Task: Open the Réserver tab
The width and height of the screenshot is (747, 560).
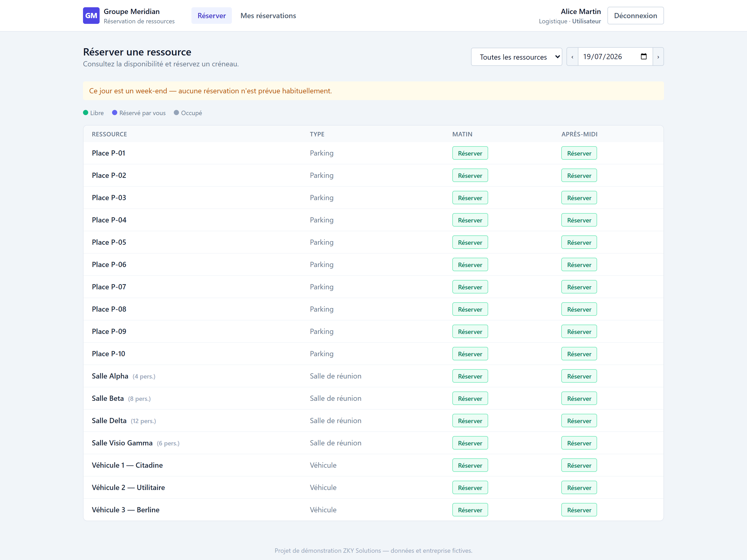Action: [211, 16]
